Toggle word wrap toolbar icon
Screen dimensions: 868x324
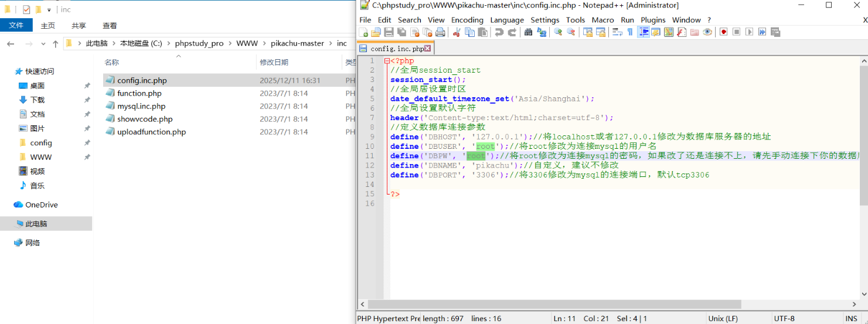tap(617, 32)
